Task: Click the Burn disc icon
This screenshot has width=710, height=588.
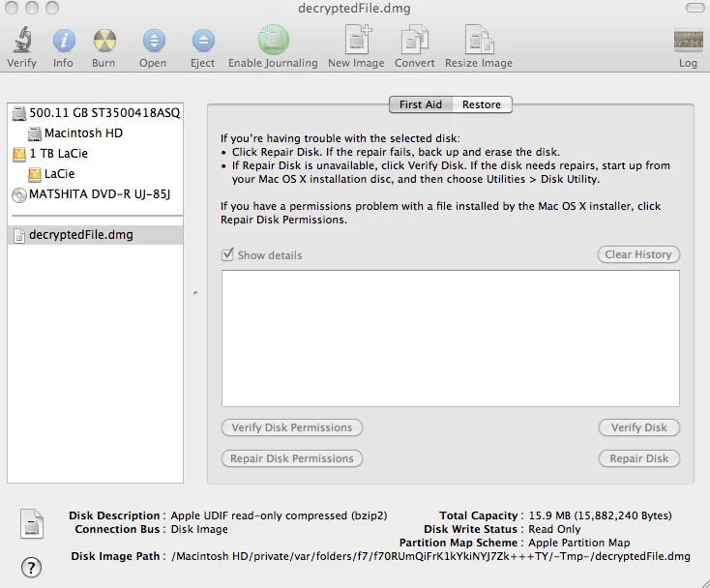Action: [104, 41]
